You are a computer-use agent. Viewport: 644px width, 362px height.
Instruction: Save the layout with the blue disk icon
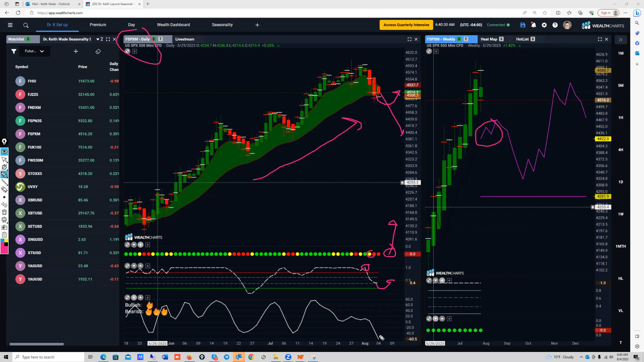point(523,25)
